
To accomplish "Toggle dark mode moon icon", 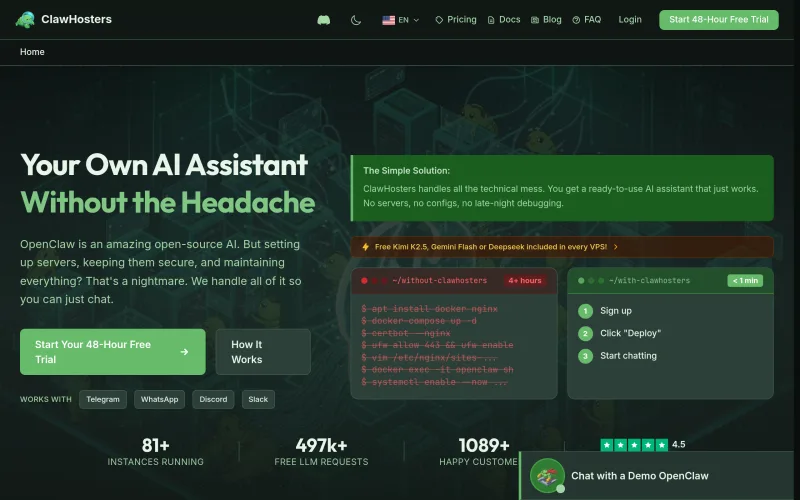I will (356, 20).
